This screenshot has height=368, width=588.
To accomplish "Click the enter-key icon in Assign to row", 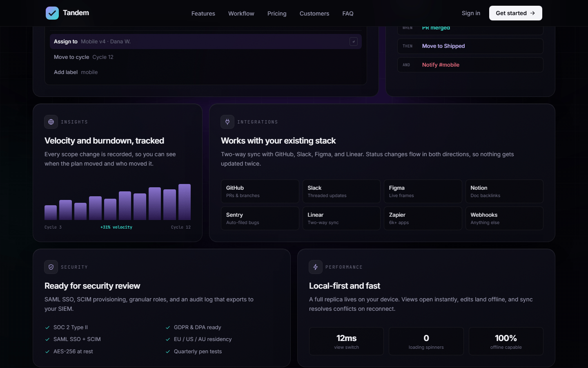I will [x=354, y=41].
